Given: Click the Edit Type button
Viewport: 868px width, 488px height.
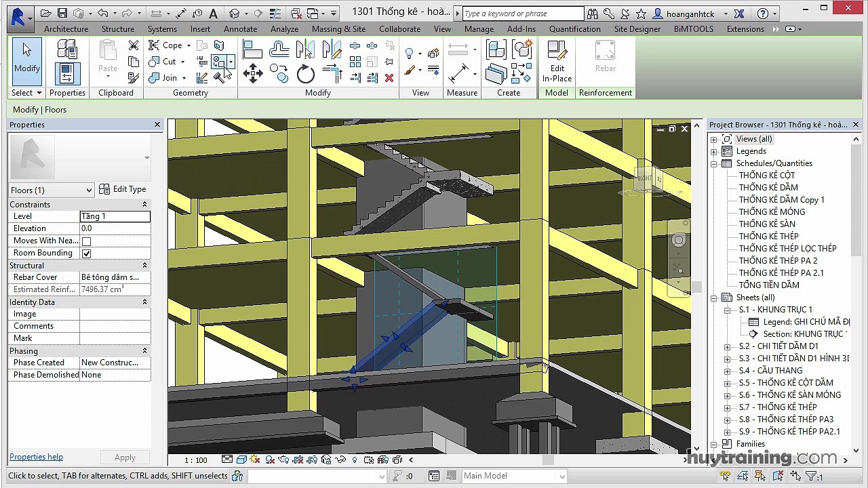Looking at the screenshot, I should [x=123, y=190].
